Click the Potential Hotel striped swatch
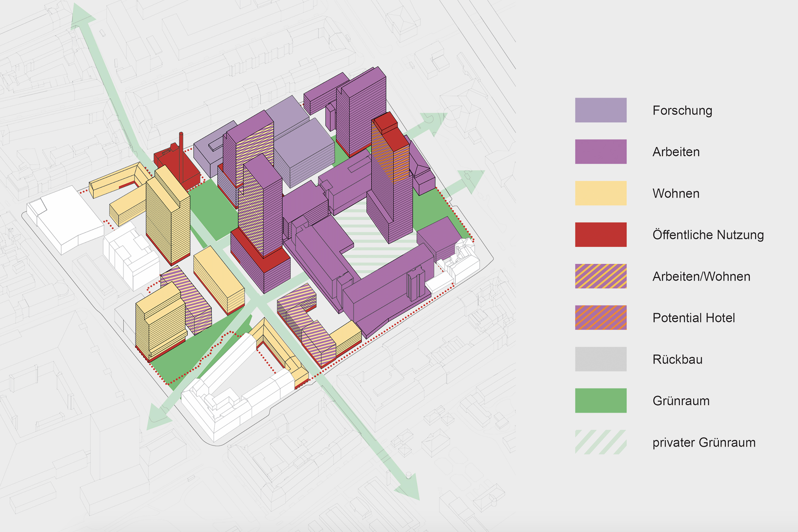Screen dimensions: 798x532 (600, 318)
